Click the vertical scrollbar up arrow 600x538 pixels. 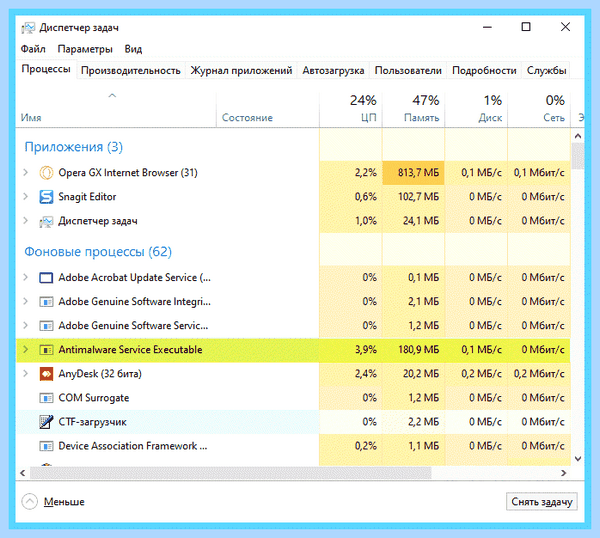point(578,136)
